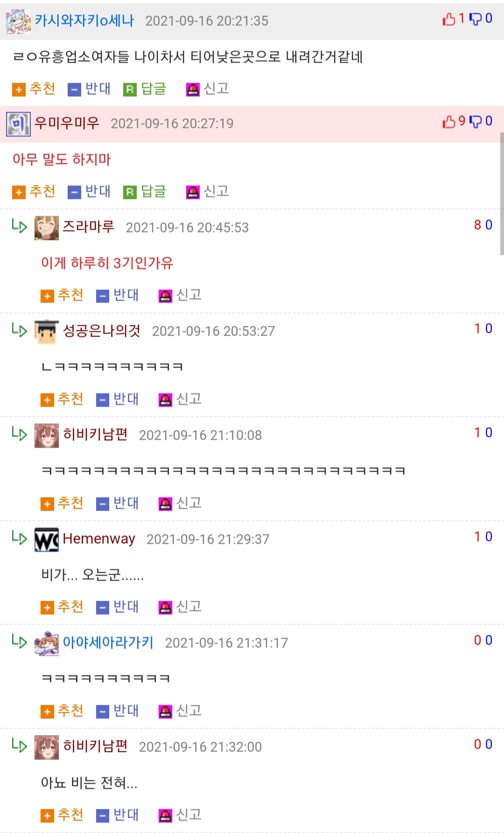The image size is (504, 833).
Task: Click the green R 답글 icon under 우미우미우's comment
Action: tap(130, 192)
